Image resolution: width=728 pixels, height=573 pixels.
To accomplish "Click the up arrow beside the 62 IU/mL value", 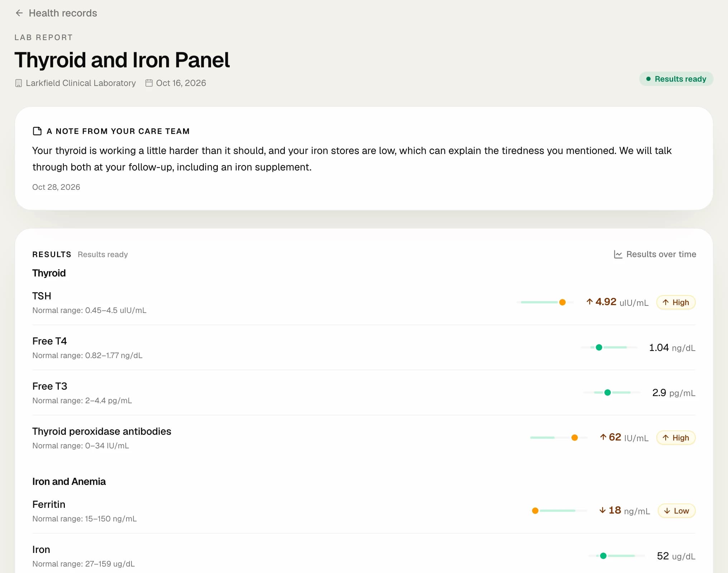I will point(603,437).
